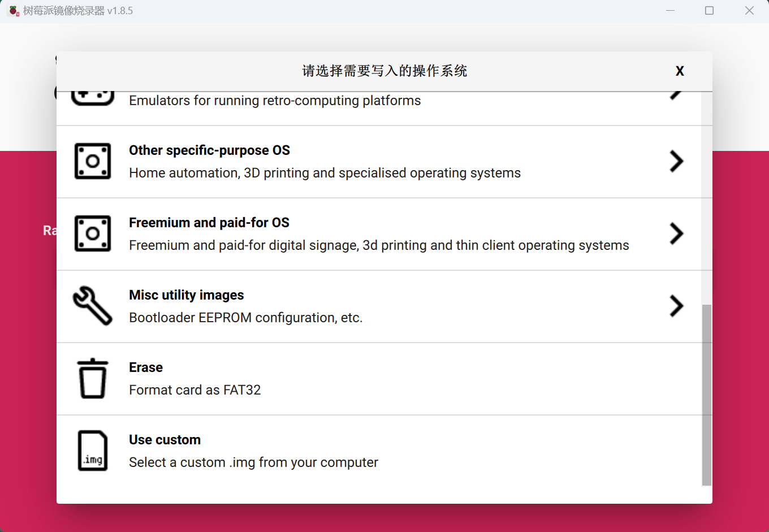This screenshot has width=769, height=532.
Task: Expand Other specific-purpose OS chevron
Action: pyautogui.click(x=676, y=161)
